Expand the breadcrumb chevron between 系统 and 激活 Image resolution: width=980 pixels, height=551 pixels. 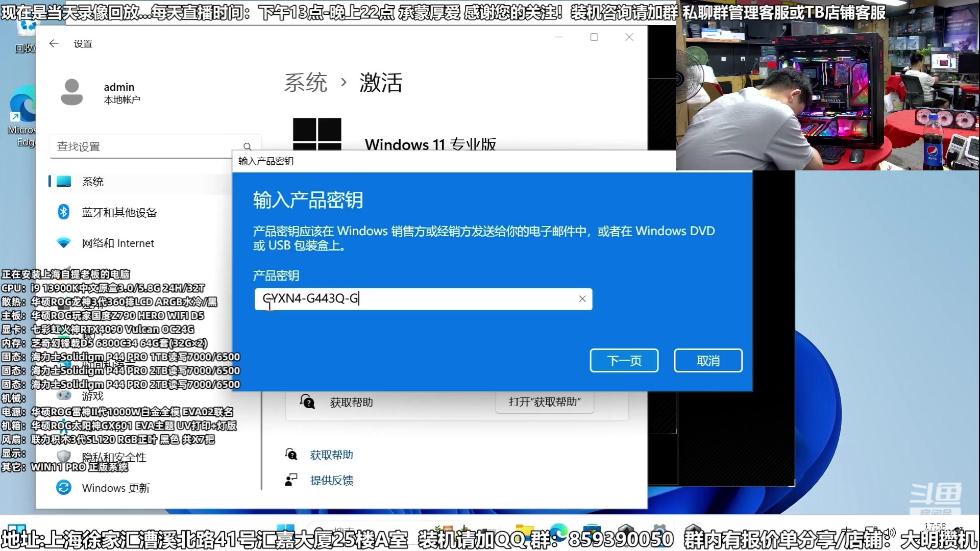[x=343, y=83]
